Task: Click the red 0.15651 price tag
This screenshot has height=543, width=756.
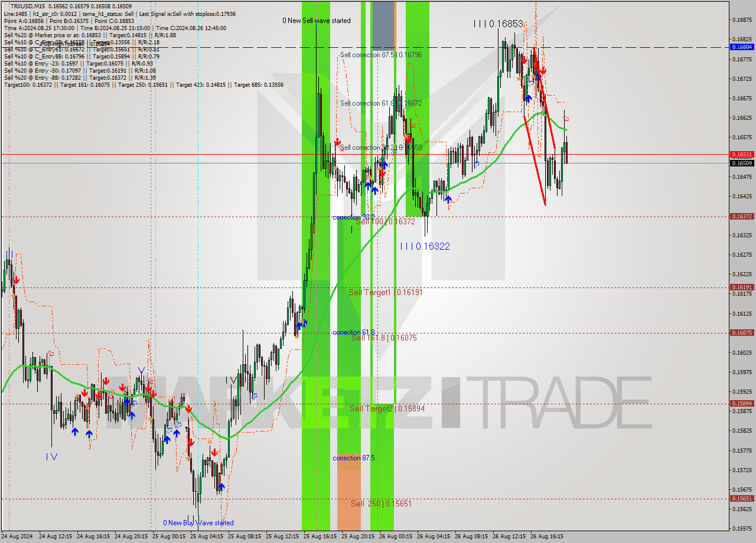Action: [742, 499]
